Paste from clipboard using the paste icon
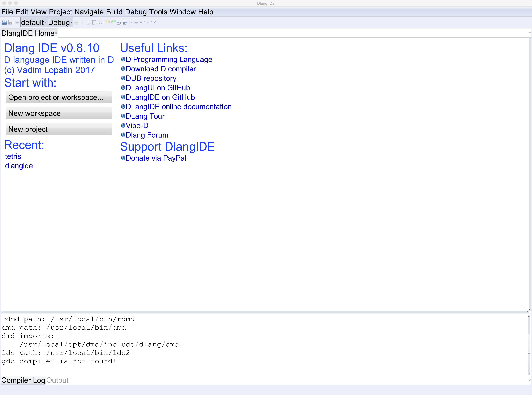The height and width of the screenshot is (395, 532). tap(94, 22)
